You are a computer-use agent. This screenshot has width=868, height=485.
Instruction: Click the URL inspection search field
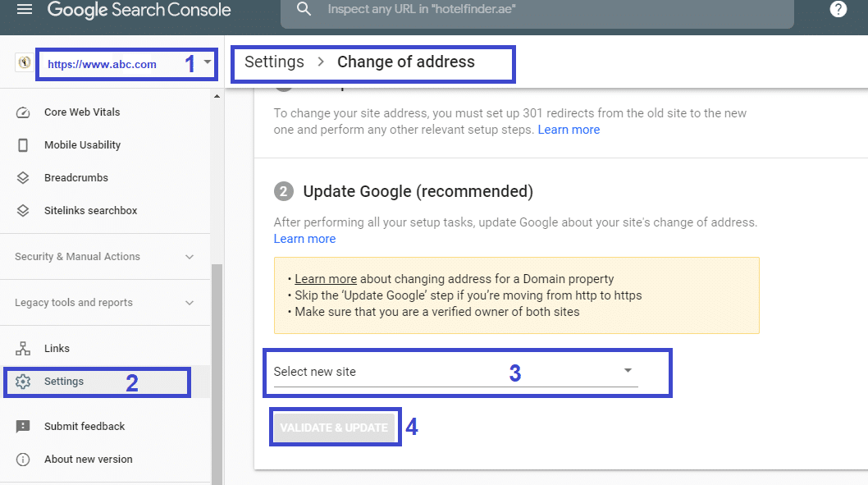537,9
